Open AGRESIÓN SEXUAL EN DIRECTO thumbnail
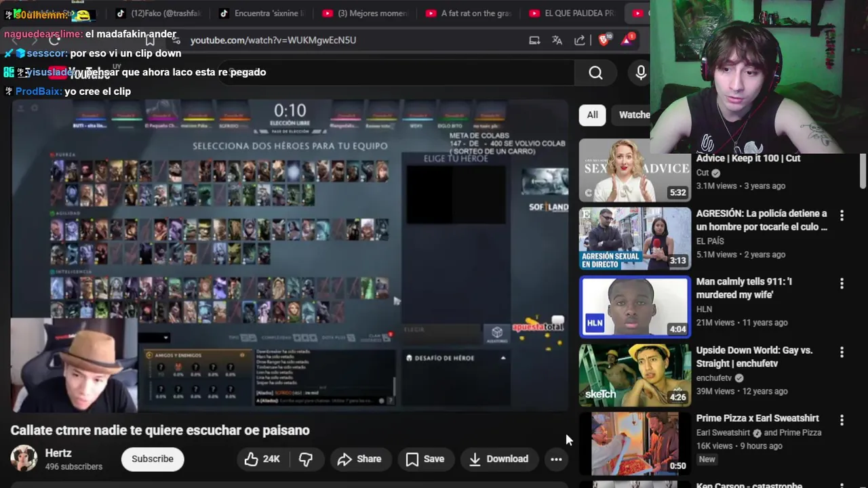The image size is (868, 488). point(635,239)
